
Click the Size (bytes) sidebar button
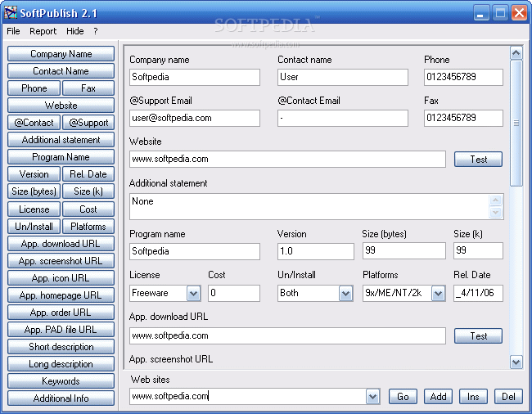coord(34,191)
